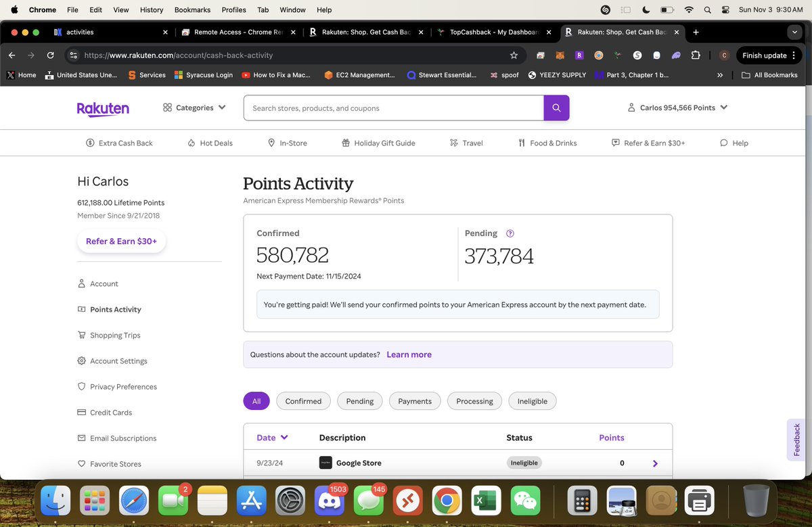Image resolution: width=812 pixels, height=527 pixels.
Task: Click the Rakuten logo
Action: pos(103,108)
